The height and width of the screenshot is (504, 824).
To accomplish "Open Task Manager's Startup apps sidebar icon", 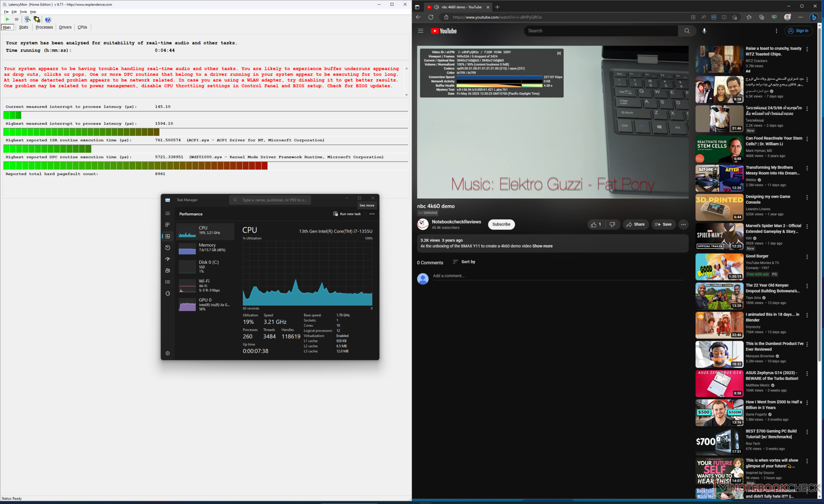I will coord(168,259).
